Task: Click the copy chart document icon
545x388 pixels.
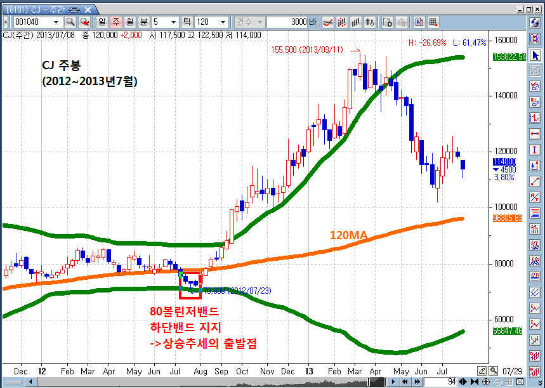Action: tap(387, 22)
